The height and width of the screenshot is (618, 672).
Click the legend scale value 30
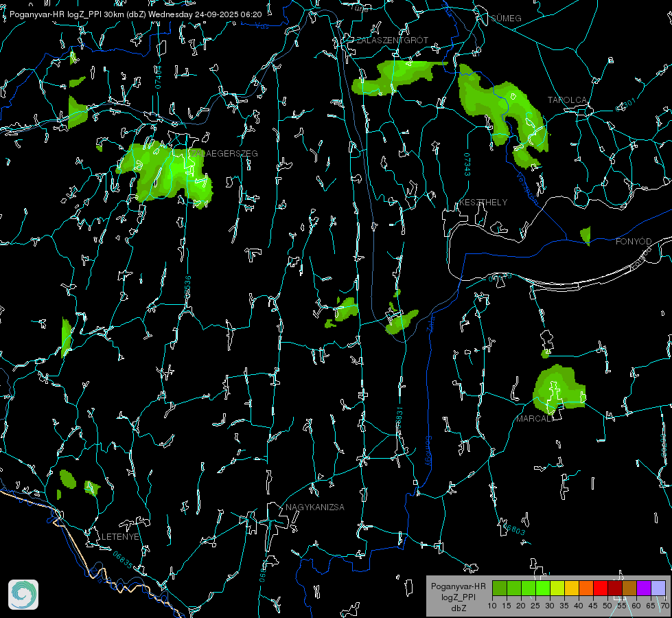[x=550, y=606]
